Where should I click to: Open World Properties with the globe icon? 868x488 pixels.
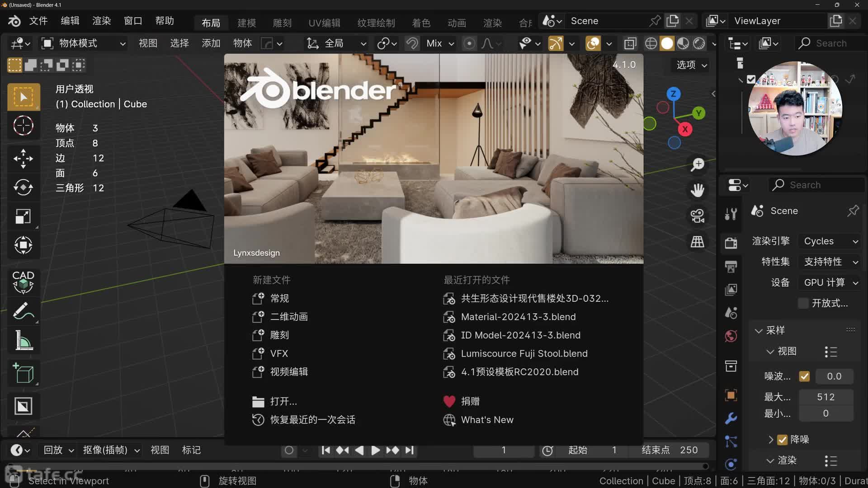click(x=731, y=335)
